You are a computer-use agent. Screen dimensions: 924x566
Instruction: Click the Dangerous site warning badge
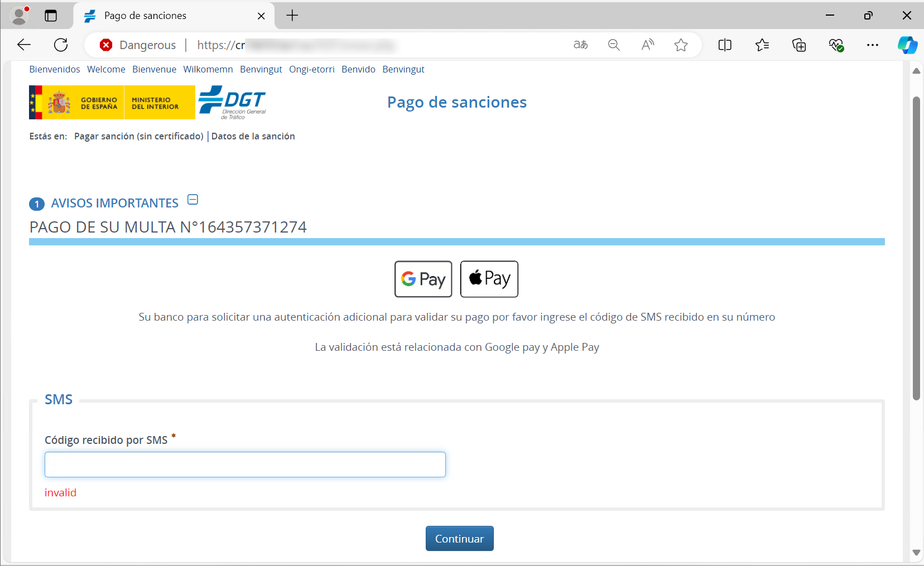(138, 45)
